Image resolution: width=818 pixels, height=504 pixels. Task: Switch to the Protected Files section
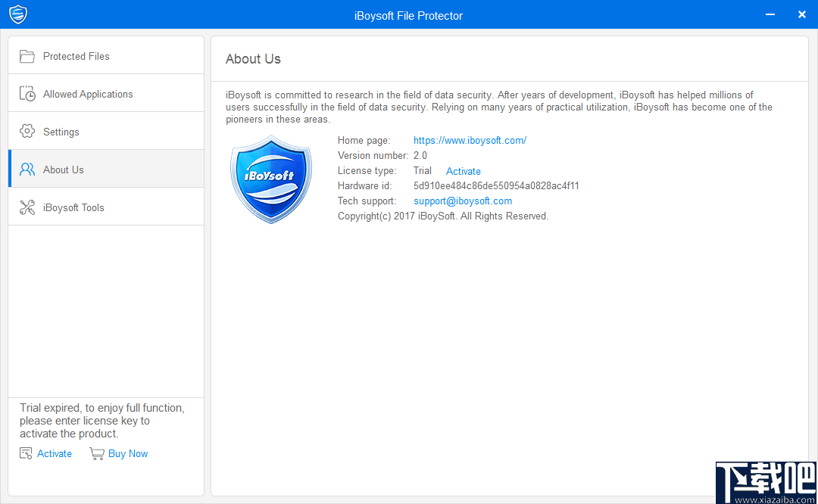coord(76,55)
